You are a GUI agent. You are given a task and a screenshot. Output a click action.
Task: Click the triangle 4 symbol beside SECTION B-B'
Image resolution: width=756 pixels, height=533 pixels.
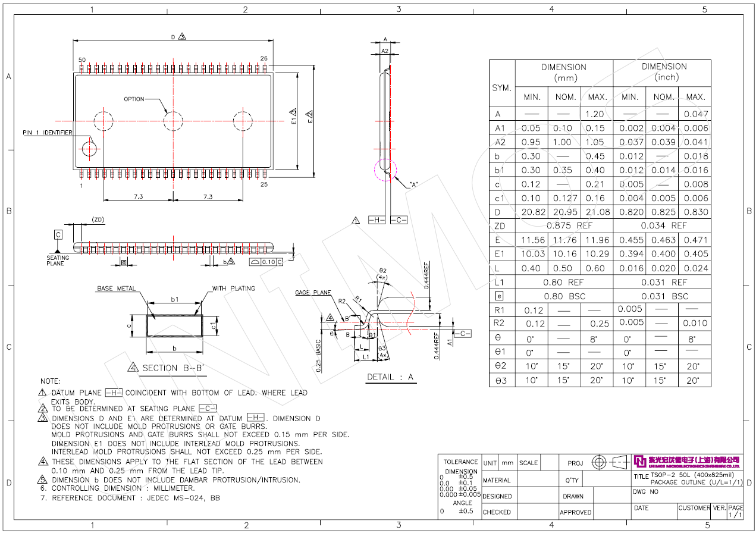coord(133,368)
